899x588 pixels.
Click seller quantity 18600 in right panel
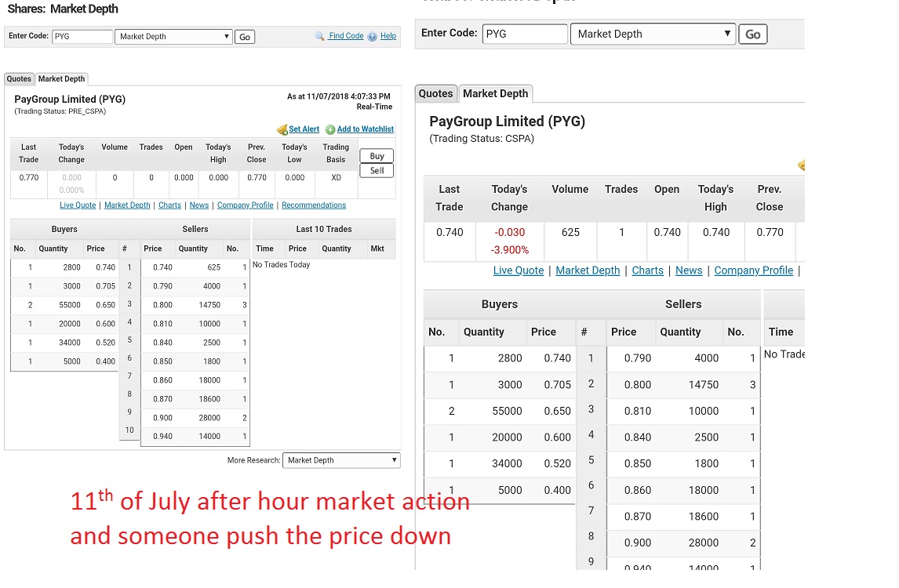(704, 517)
